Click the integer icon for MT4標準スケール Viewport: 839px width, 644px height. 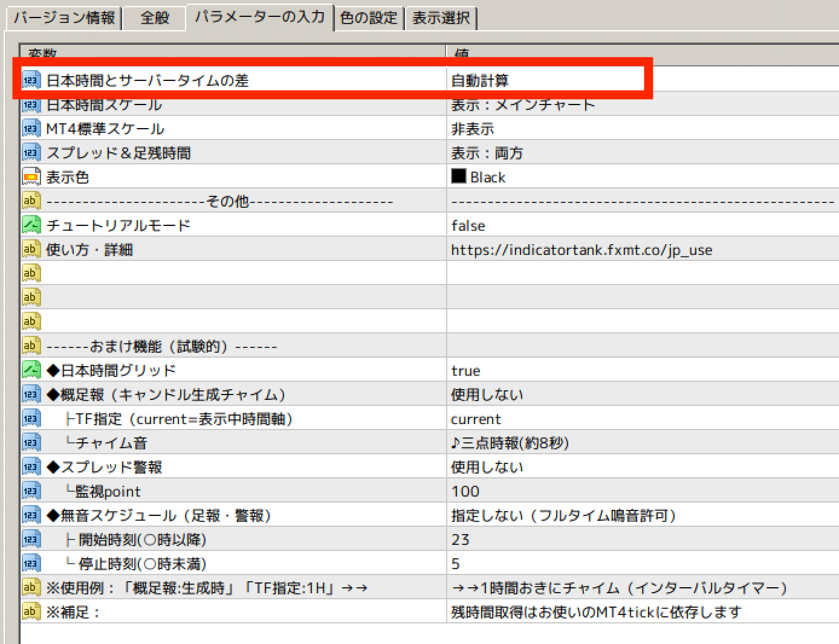pyautogui.click(x=31, y=129)
